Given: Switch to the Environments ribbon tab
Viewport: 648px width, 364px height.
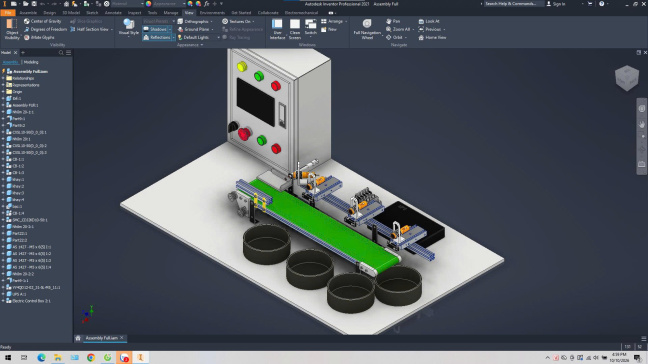Looking at the screenshot, I should [x=212, y=13].
